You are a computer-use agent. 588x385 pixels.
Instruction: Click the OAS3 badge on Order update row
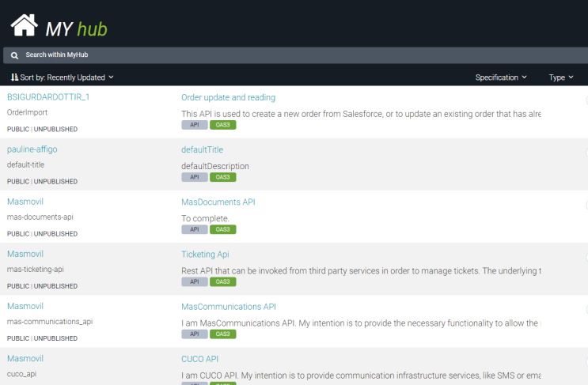pos(222,125)
